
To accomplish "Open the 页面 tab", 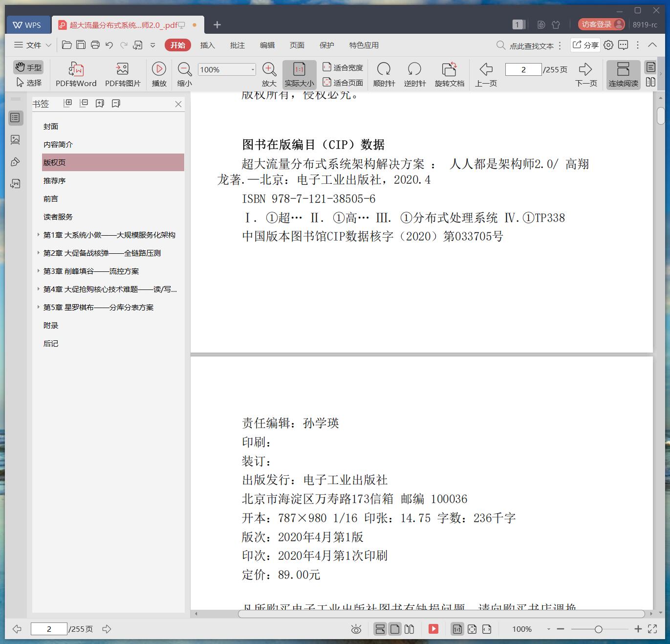I will (x=297, y=45).
